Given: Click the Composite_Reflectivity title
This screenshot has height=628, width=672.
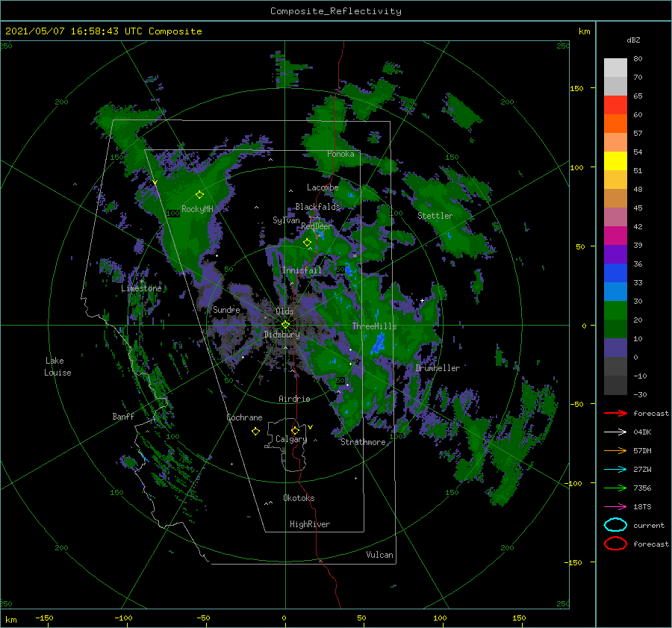Looking at the screenshot, I should [336, 11].
